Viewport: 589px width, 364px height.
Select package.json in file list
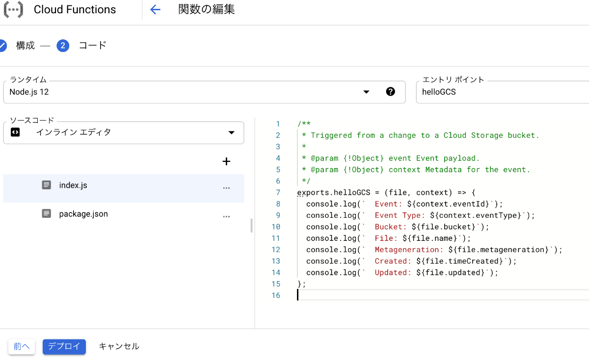tap(124, 214)
